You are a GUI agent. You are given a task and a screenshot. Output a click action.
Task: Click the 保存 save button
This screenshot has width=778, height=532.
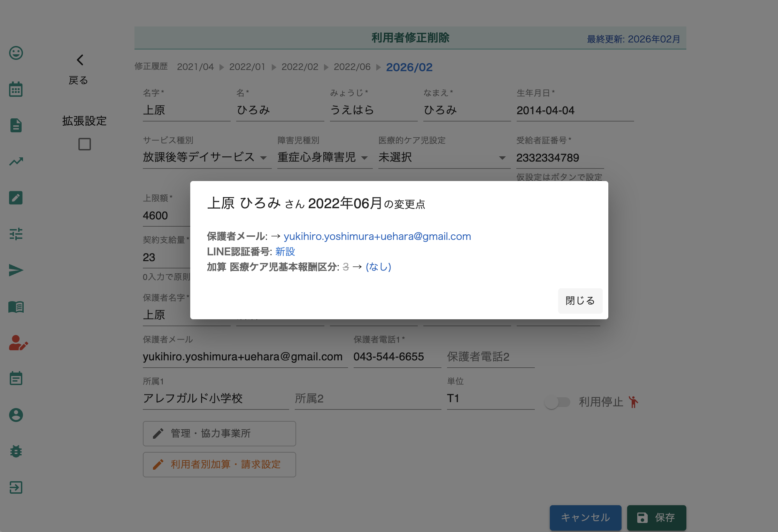(656, 518)
